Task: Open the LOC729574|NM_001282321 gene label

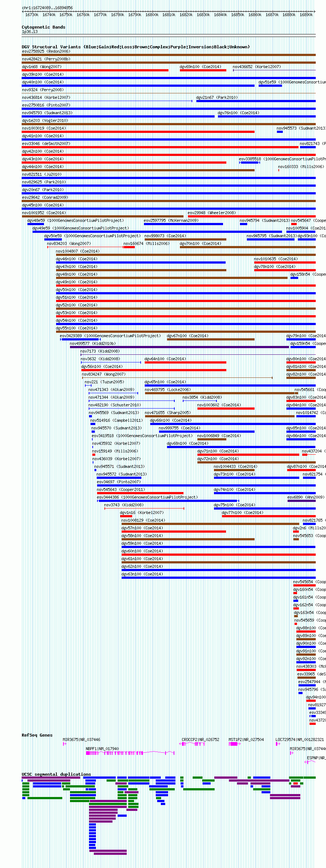Action: 300,740
